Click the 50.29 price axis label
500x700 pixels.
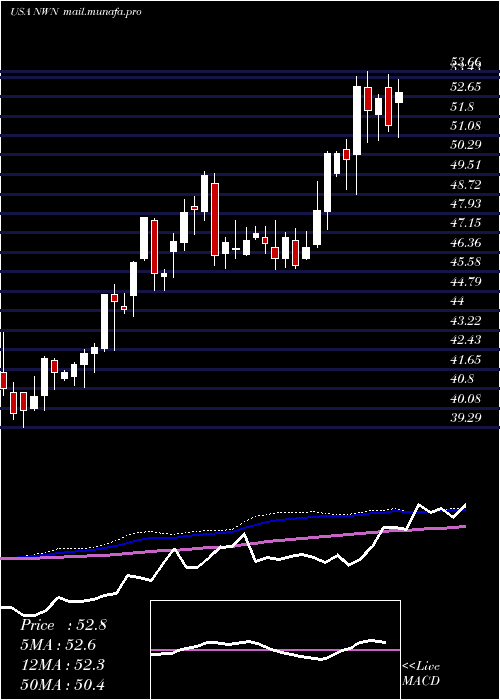pyautogui.click(x=466, y=145)
